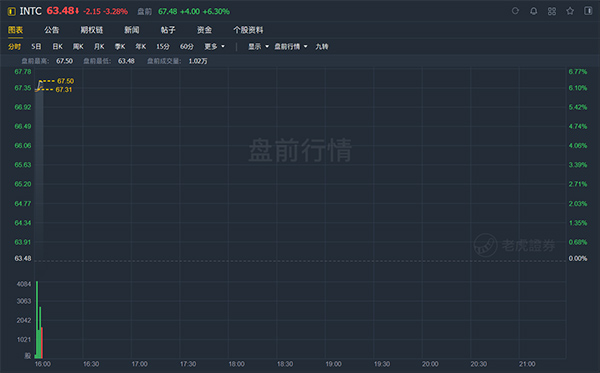Viewport: 600px width, 373px height.
Task: Select the 日K chart period
Action: point(57,46)
